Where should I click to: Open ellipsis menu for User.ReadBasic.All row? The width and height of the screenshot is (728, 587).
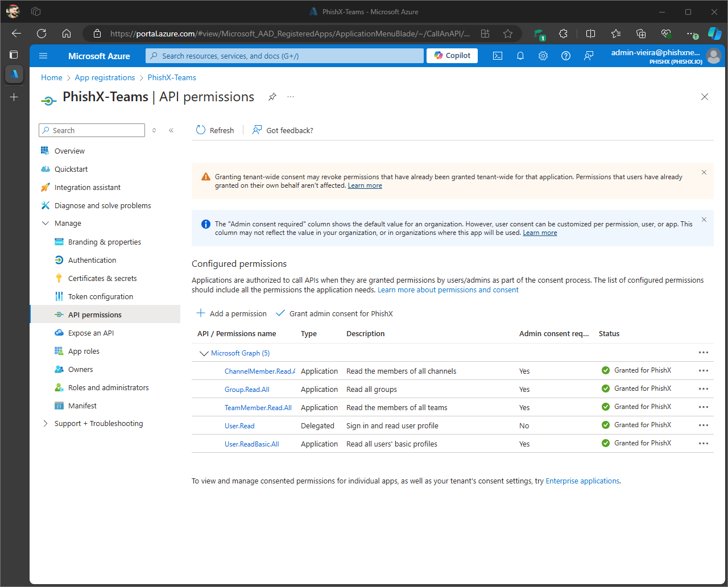coord(704,444)
